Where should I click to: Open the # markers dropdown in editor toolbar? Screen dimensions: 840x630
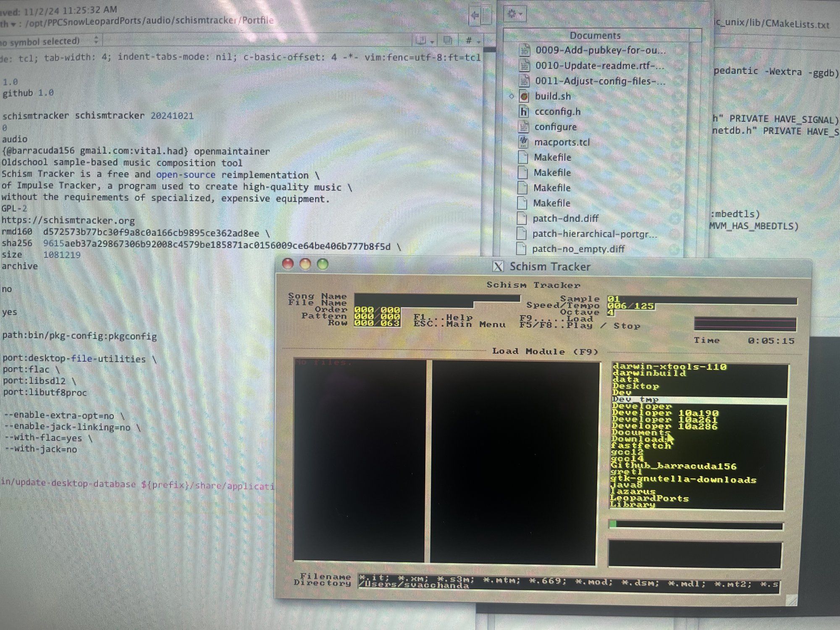472,40
